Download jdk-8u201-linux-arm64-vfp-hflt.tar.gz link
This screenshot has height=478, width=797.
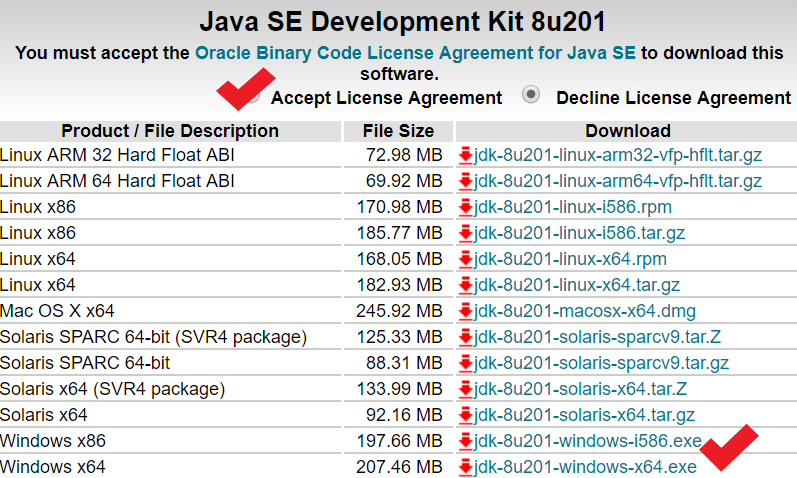(618, 181)
